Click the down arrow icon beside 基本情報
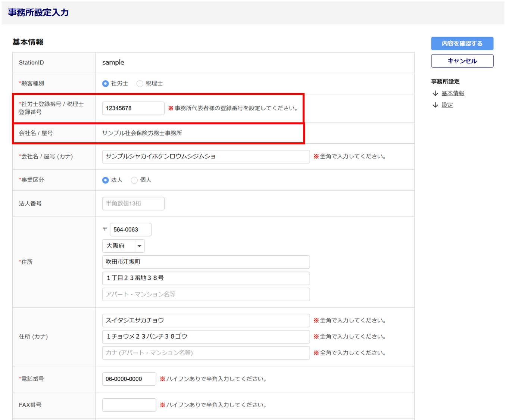 [435, 93]
